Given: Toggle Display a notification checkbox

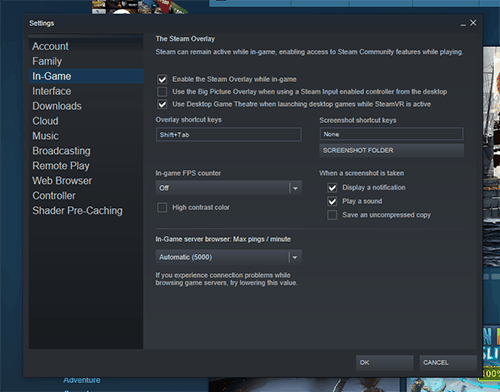Looking at the screenshot, I should point(332,188).
